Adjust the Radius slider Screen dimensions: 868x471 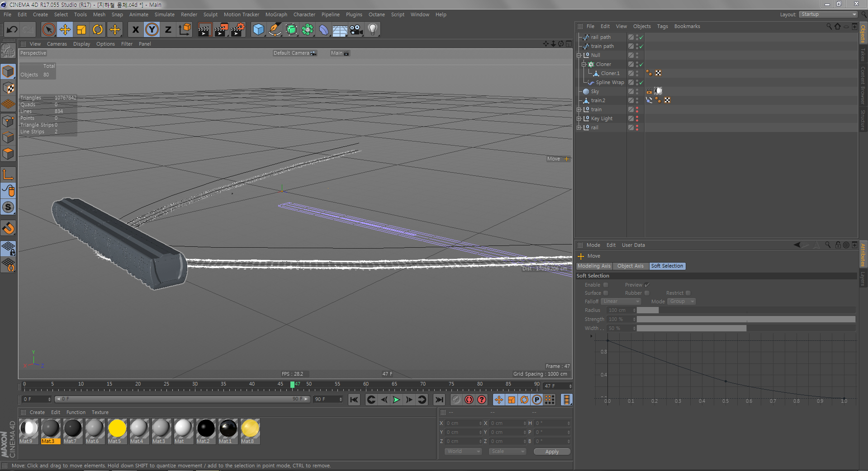(x=746, y=310)
